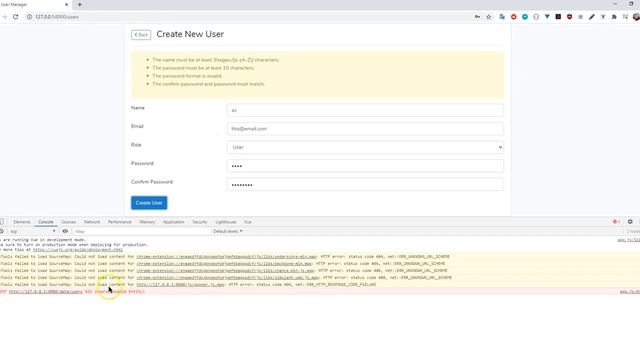Close the User Manager tab

tap(67, 4)
